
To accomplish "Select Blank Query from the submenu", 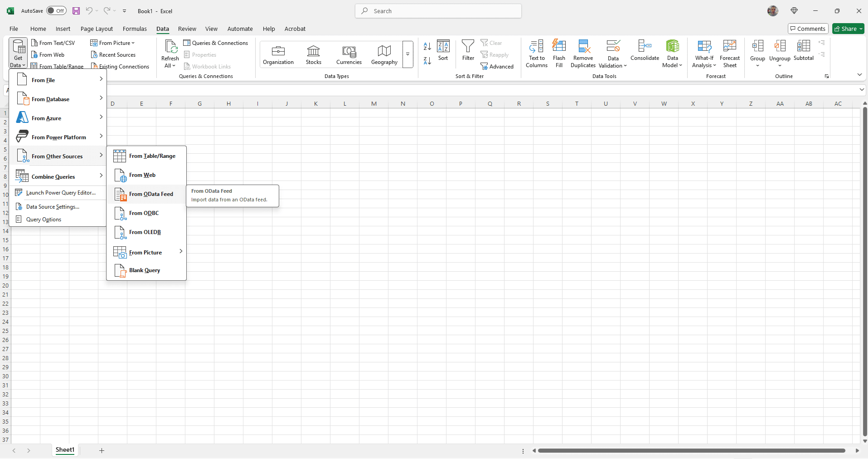I will click(x=144, y=270).
